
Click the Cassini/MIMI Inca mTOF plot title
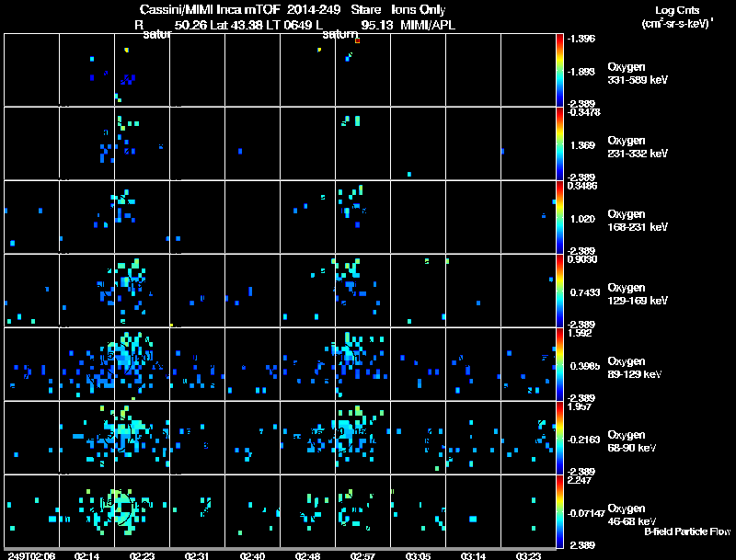292,10
